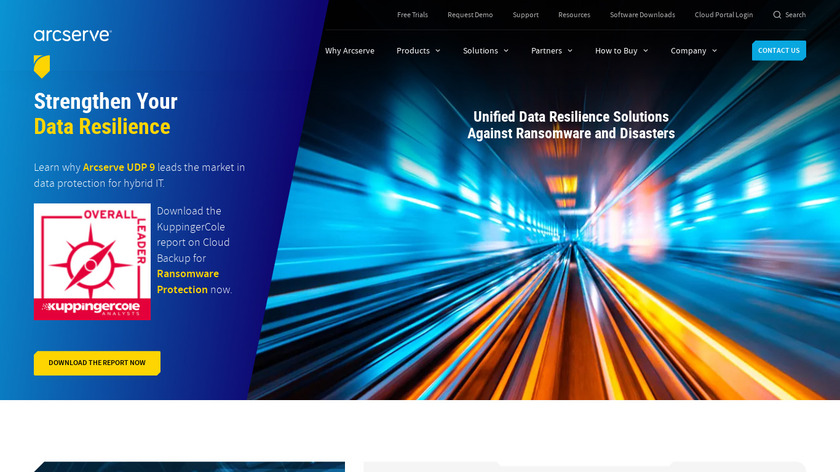Expand the Company dropdown chevron
840x472 pixels.
coord(714,51)
